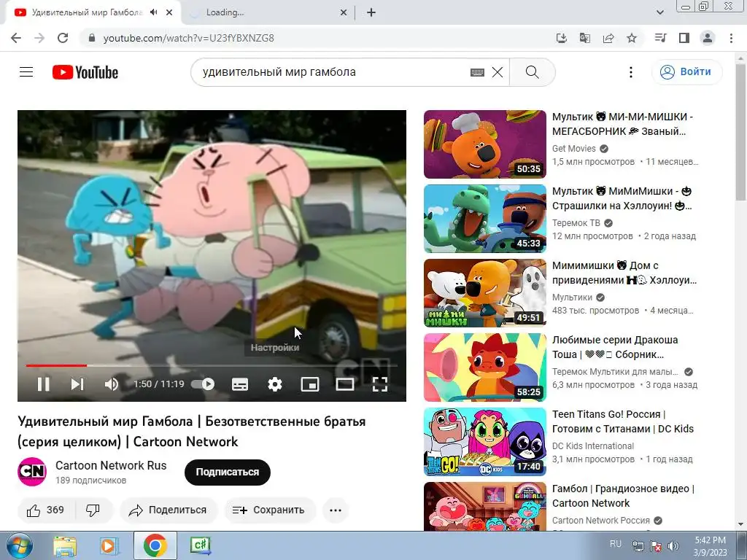Open the on-screen keyboard icon in search box

pyautogui.click(x=477, y=72)
